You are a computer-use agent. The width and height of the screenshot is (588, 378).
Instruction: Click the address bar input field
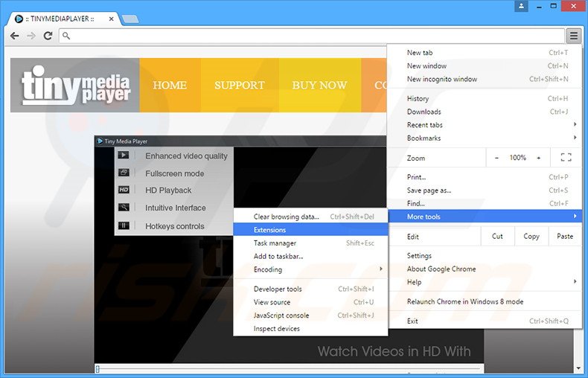click(311, 36)
